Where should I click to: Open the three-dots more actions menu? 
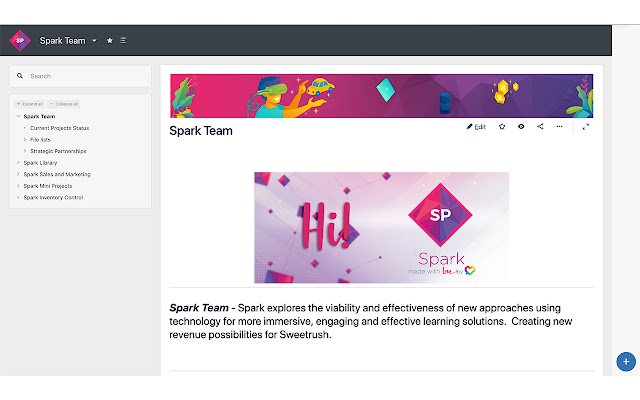tap(559, 127)
